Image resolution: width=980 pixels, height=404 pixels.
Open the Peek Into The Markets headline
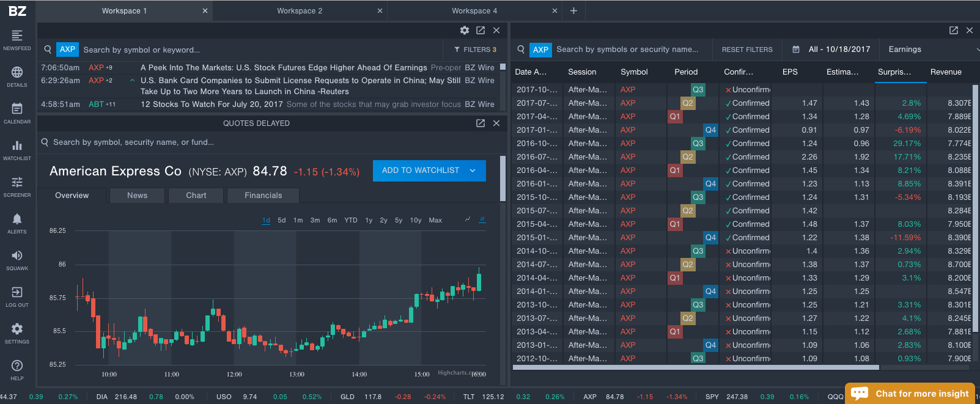tap(284, 68)
